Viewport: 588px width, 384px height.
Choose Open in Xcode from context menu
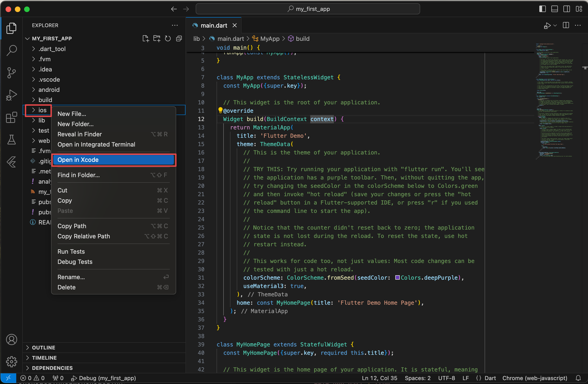click(x=113, y=160)
